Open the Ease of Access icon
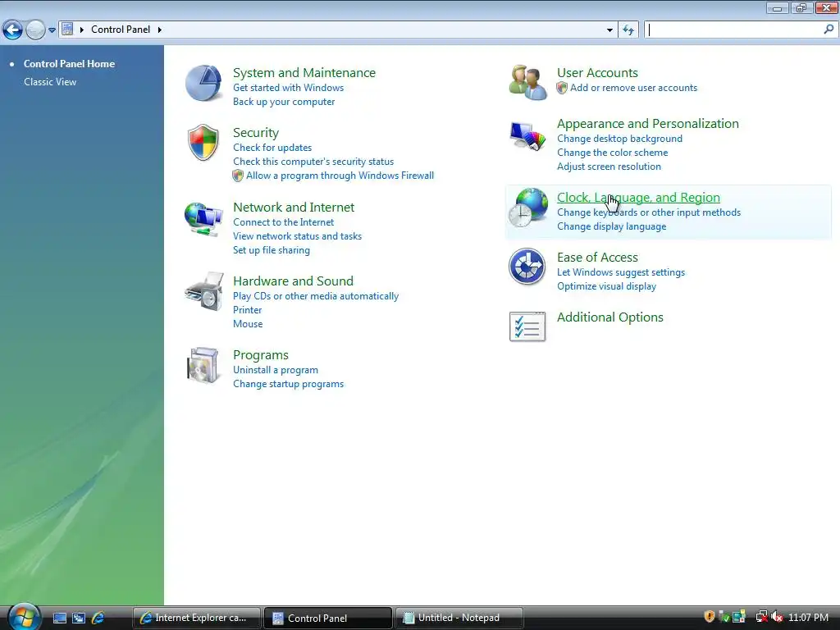The width and height of the screenshot is (840, 630). click(x=527, y=267)
